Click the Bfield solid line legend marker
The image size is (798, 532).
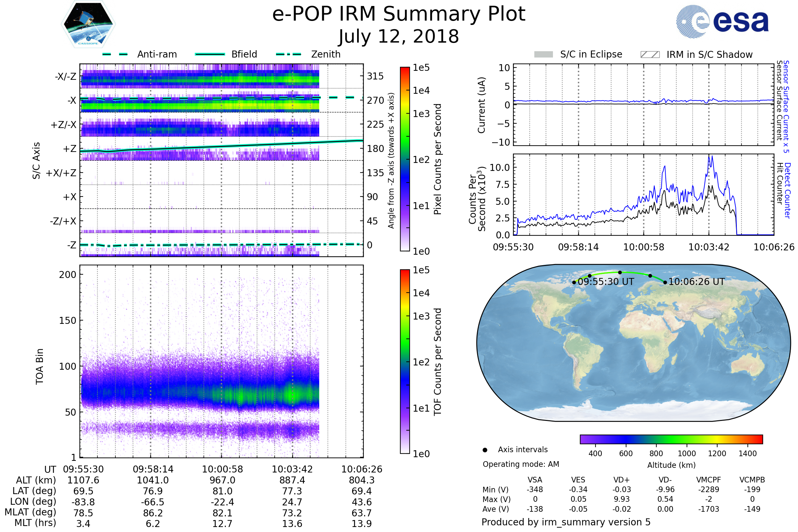210,54
